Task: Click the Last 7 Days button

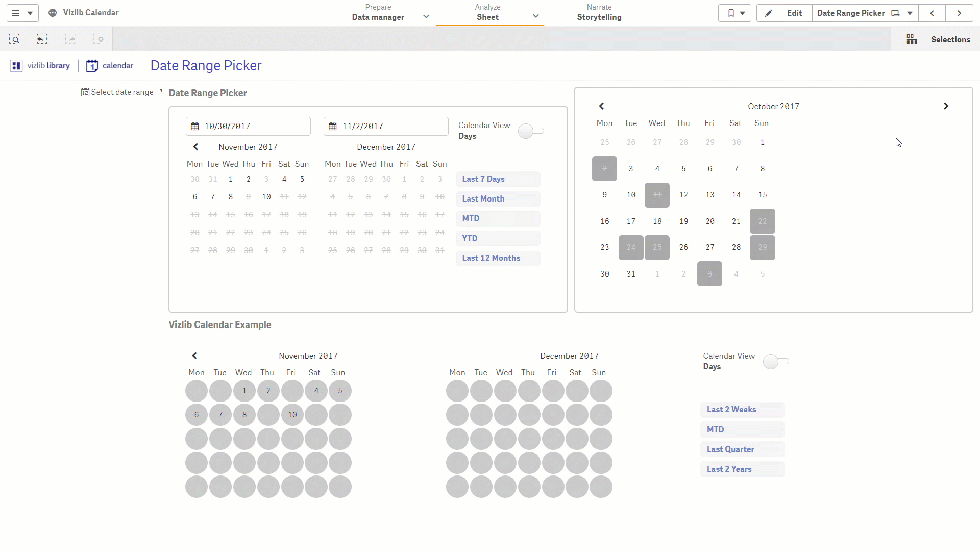Action: click(498, 179)
